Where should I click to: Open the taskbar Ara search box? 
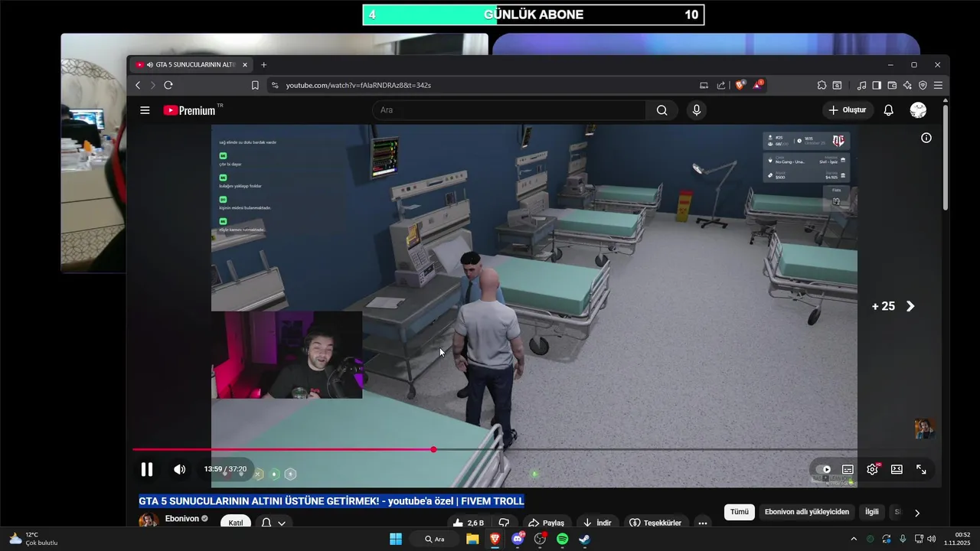[435, 539]
